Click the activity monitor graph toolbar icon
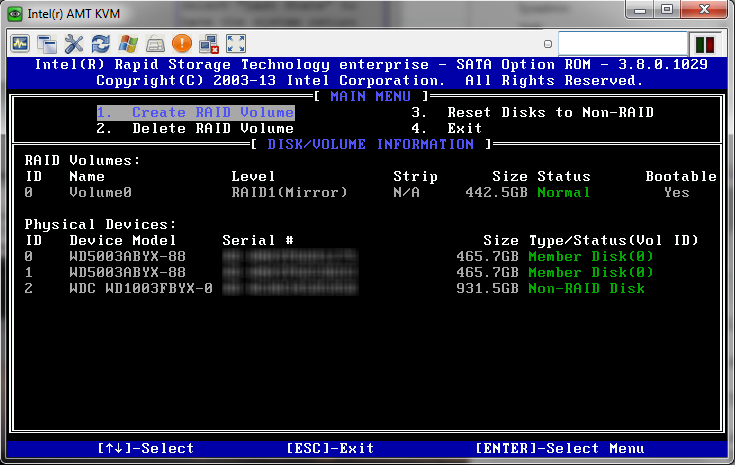Screen dimensions: 735x465 (20, 44)
